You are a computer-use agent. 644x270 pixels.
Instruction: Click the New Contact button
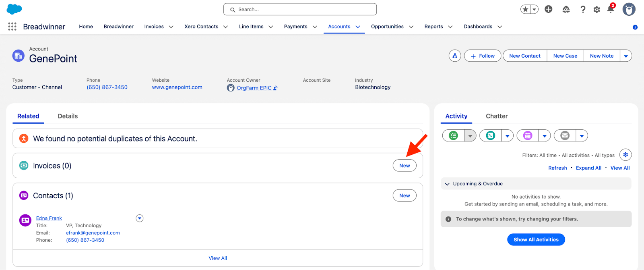click(525, 56)
